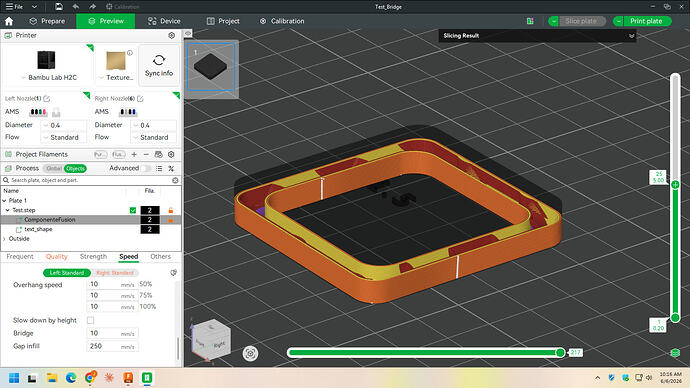Open Right Nozzle Flow dropdown

click(154, 138)
